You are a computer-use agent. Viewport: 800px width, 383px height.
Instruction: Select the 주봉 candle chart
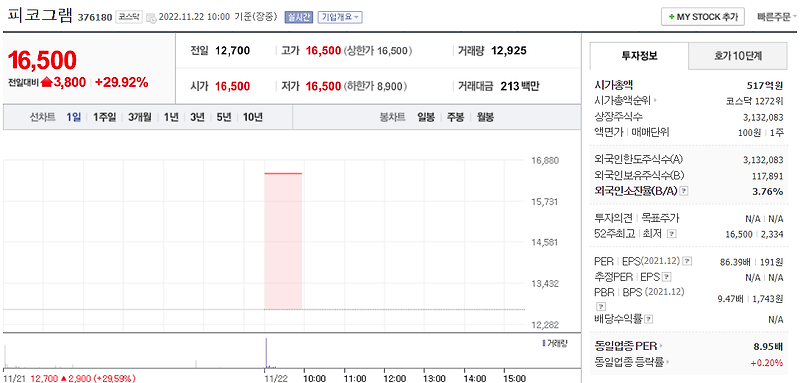[x=455, y=117]
